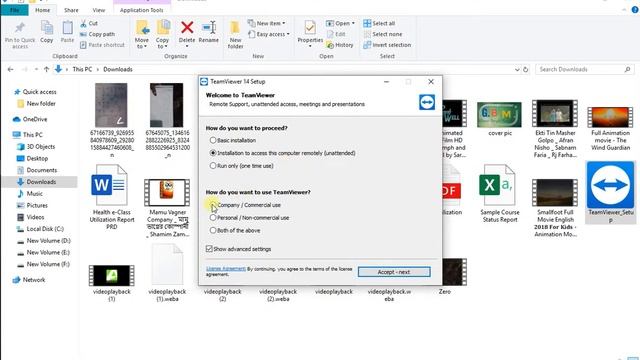Viewport: 640px width, 360px height.
Task: Click the TeamViewer logo in setup dialog
Action: click(x=427, y=102)
